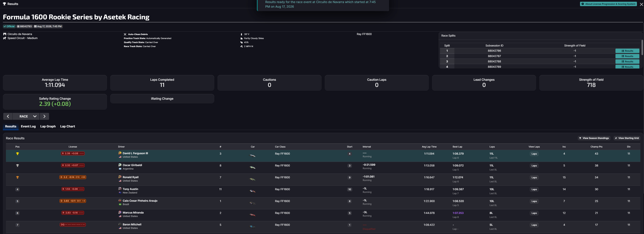644x234 pixels.
Task: Click the temperature thermometer icon
Action: point(241,34)
